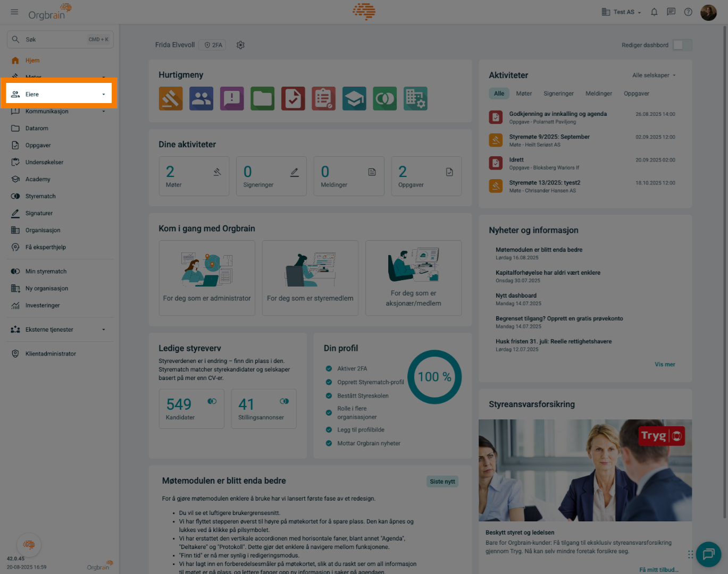Image resolution: width=728 pixels, height=574 pixels.
Task: Open the user profile avatar
Action: coord(708,12)
